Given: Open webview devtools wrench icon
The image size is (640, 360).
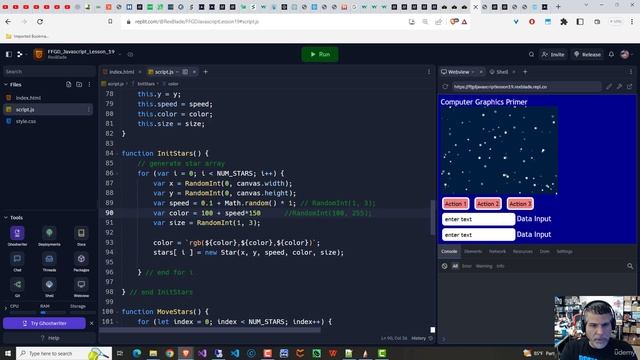Looking at the screenshot, I should [619, 87].
